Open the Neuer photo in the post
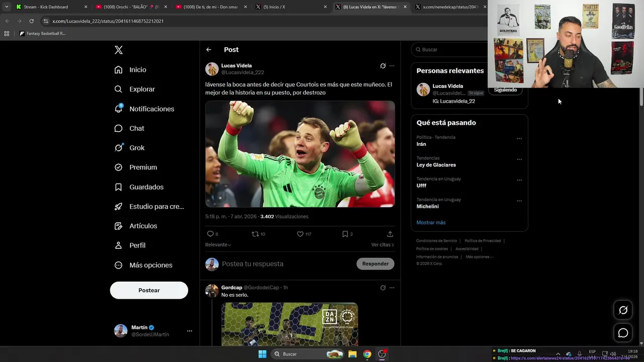The height and width of the screenshot is (362, 644). (300, 154)
